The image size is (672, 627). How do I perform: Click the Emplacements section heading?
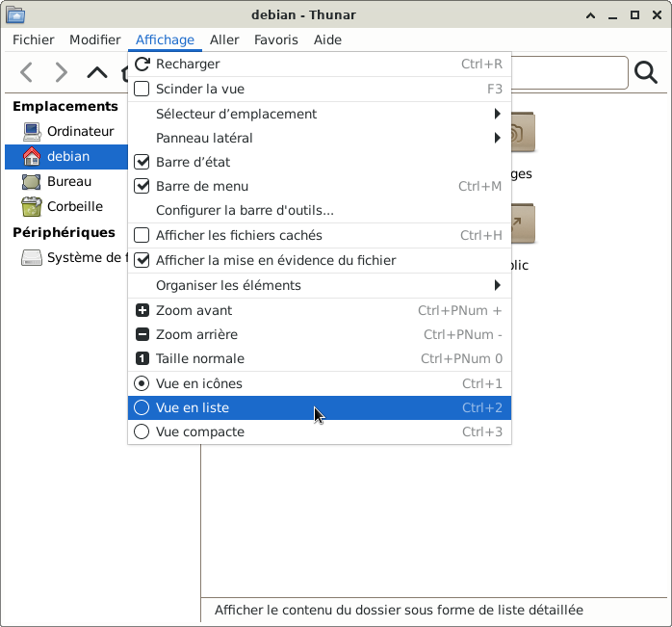(x=65, y=106)
